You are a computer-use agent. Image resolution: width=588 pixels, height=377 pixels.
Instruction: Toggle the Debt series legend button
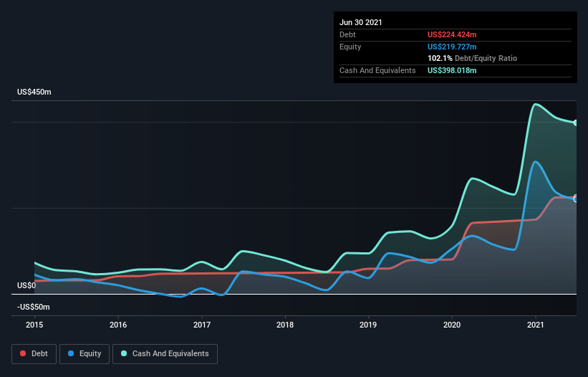click(x=34, y=354)
